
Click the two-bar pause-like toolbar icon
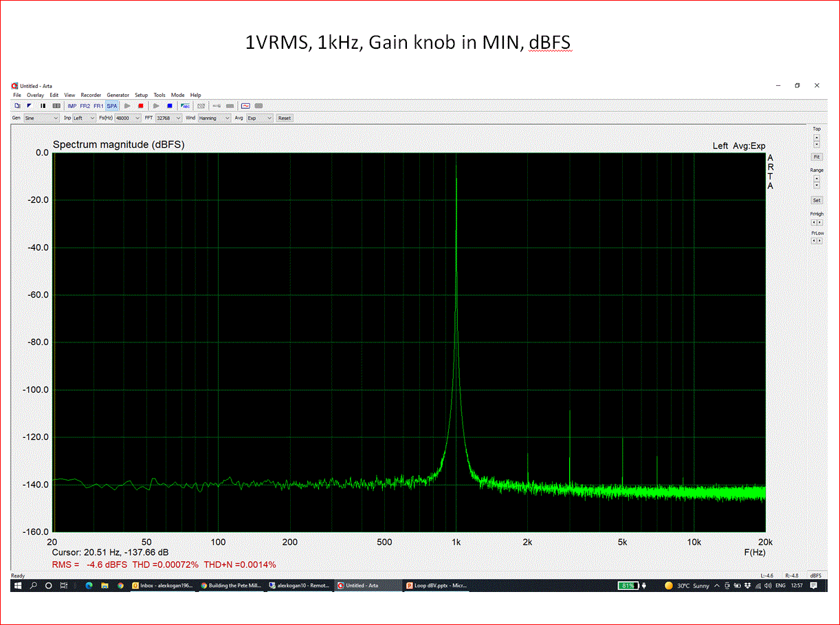(43, 106)
